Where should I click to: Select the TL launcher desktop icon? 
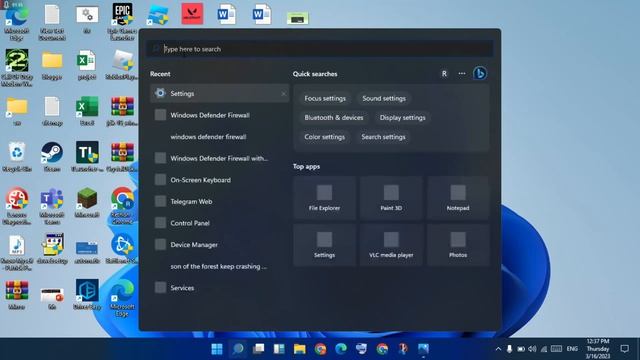(87, 157)
